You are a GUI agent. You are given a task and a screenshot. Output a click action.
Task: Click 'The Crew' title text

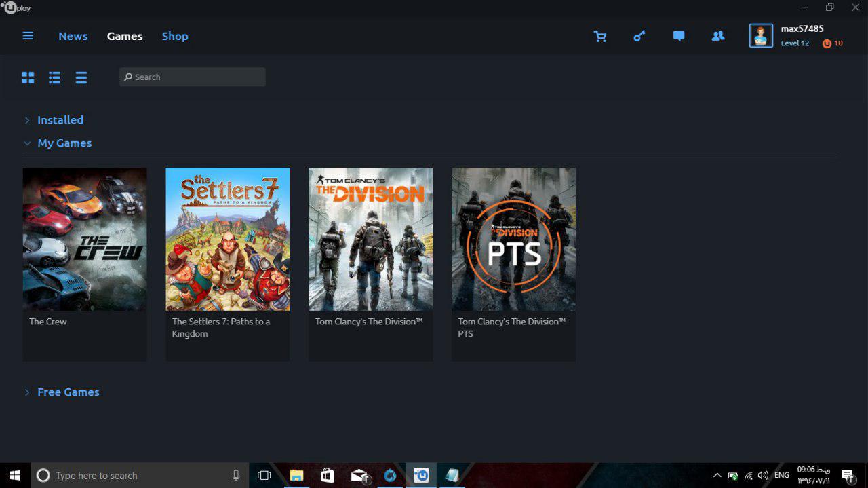[x=48, y=322]
